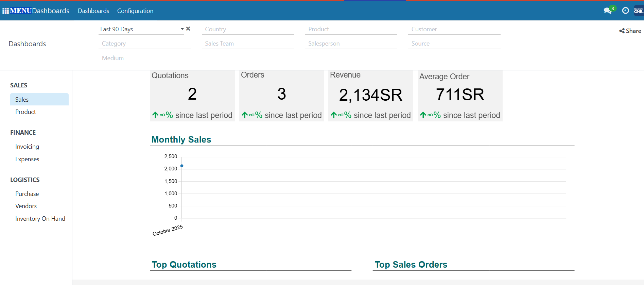
Task: Clear the Last 90 Days filter
Action: (188, 29)
